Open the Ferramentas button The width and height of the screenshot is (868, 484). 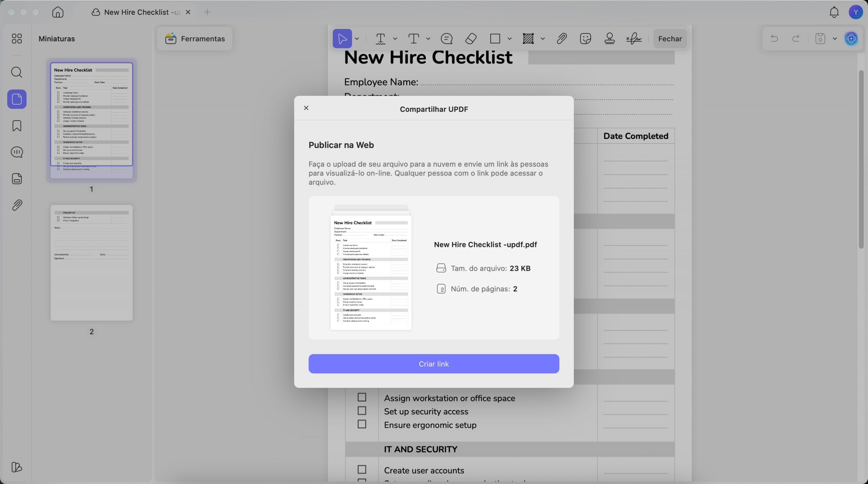click(195, 39)
